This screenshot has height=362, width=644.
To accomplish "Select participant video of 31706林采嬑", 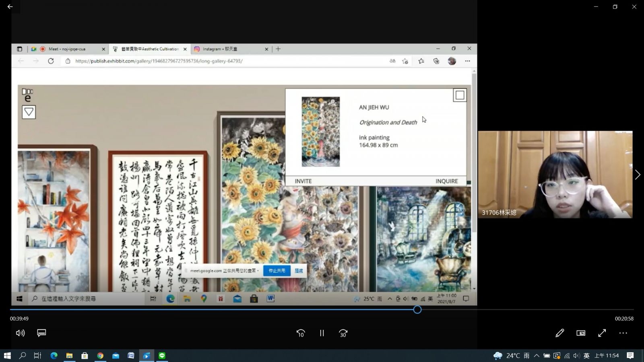I will (555, 175).
